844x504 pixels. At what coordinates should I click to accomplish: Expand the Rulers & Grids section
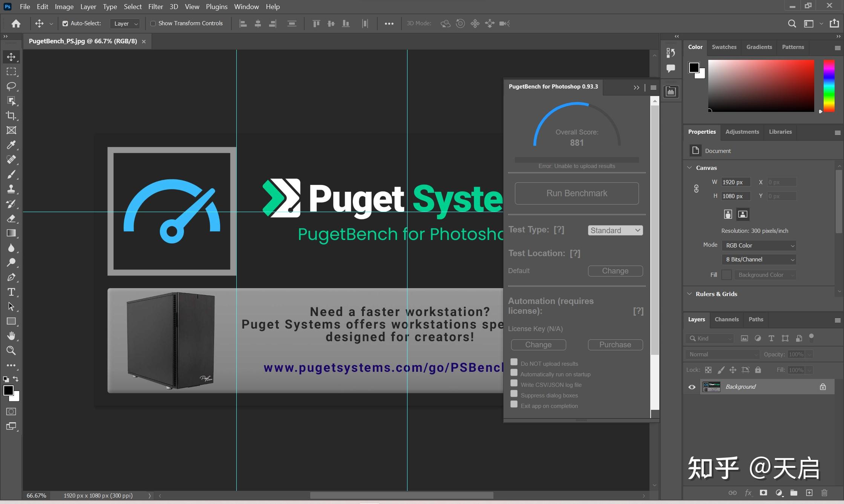coord(716,294)
